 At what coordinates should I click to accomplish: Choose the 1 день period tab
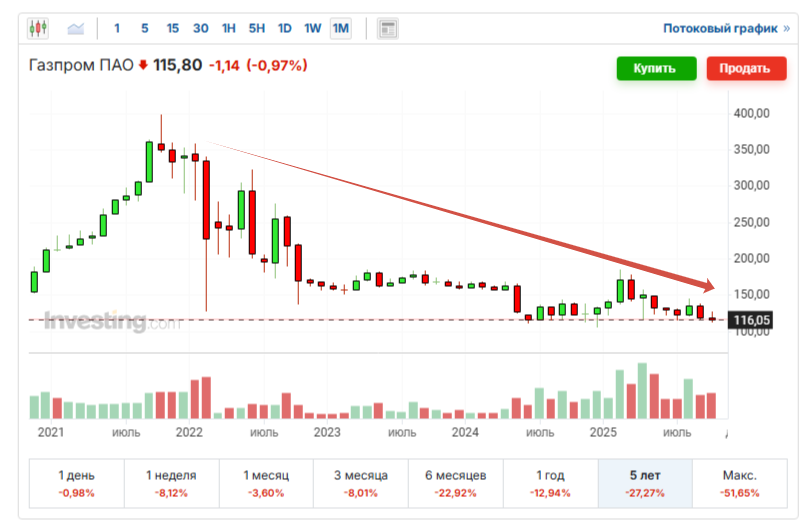[x=76, y=483]
